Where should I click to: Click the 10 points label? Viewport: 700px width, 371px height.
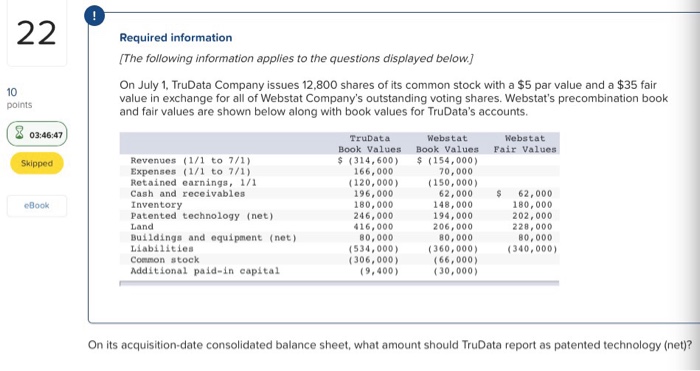coord(19,98)
